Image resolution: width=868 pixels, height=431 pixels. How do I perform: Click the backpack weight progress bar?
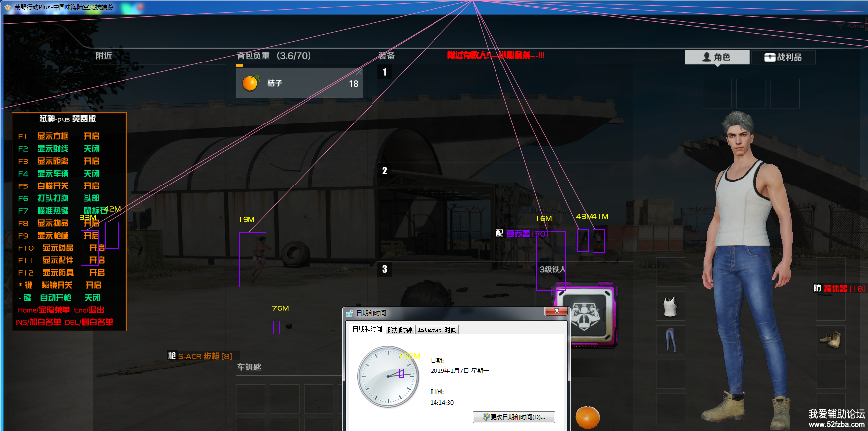click(x=239, y=65)
